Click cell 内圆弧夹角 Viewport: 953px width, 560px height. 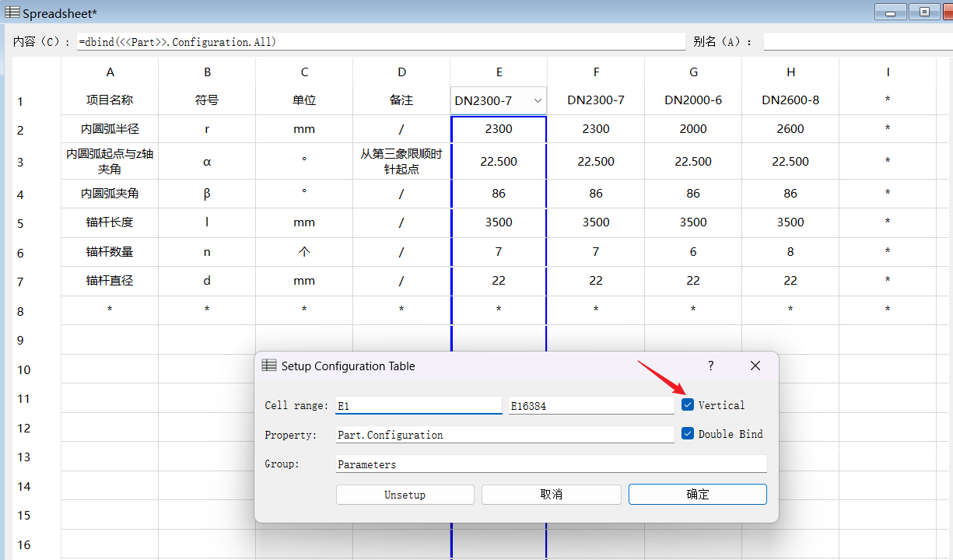(x=110, y=194)
